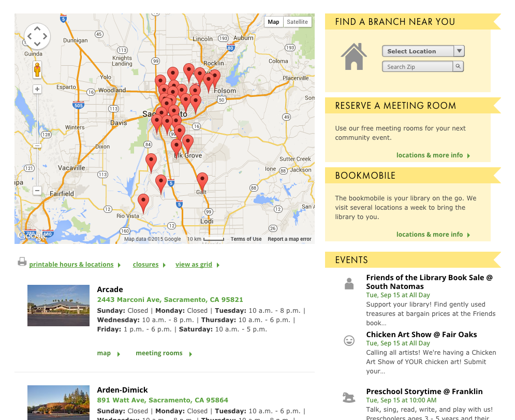The height and width of the screenshot is (420, 515).
Task: Click the map zoom slider handle
Action: pyautogui.click(x=37, y=146)
